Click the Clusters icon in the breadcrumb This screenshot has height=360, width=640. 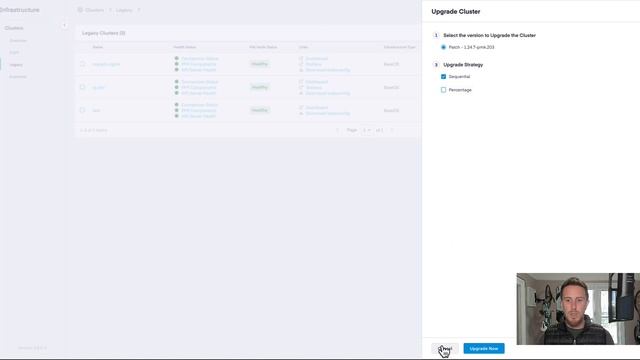pyautogui.click(x=80, y=10)
